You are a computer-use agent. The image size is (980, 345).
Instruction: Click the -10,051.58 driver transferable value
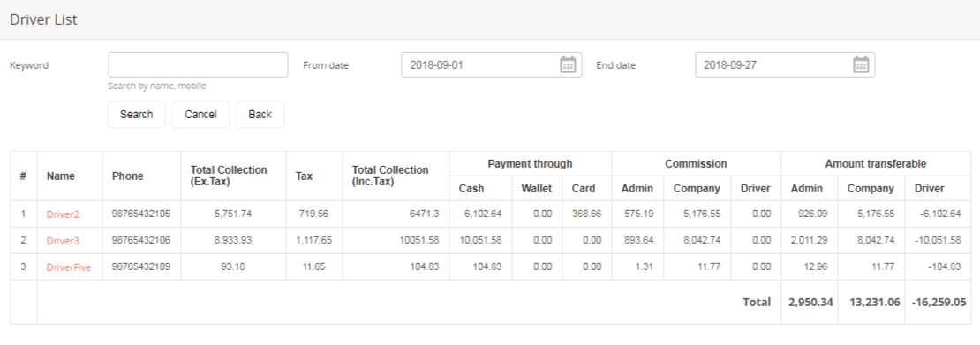(939, 241)
